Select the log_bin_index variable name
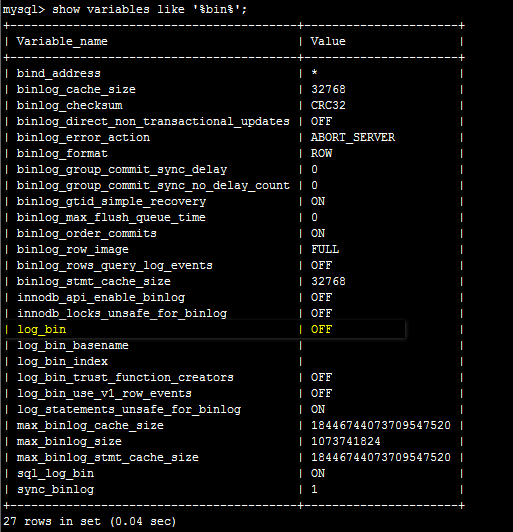This screenshot has width=513, height=532. (62, 361)
